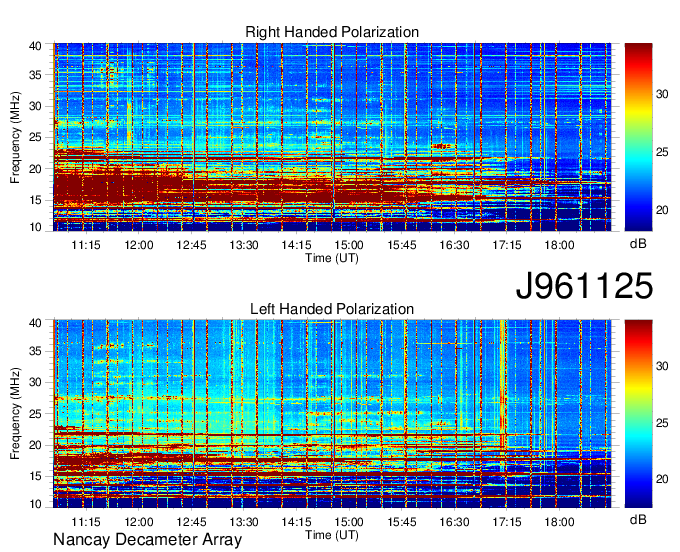
Task: Click the "Left Handed Polarization" plot title
Action: pos(332,309)
